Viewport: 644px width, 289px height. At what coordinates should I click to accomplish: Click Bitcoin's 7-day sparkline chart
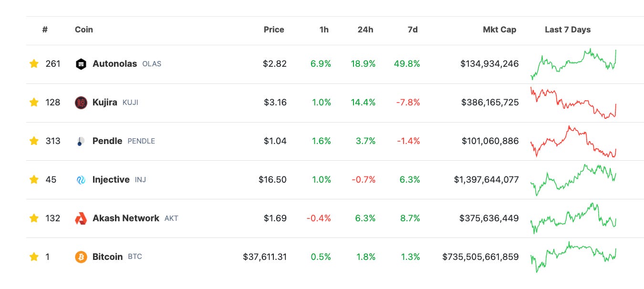[x=572, y=257]
